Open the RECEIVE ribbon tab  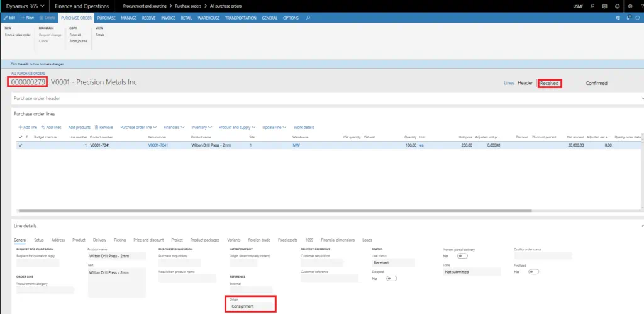click(148, 18)
